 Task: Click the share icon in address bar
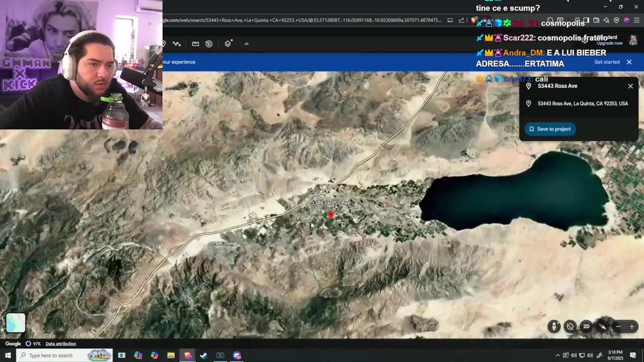[x=461, y=20]
